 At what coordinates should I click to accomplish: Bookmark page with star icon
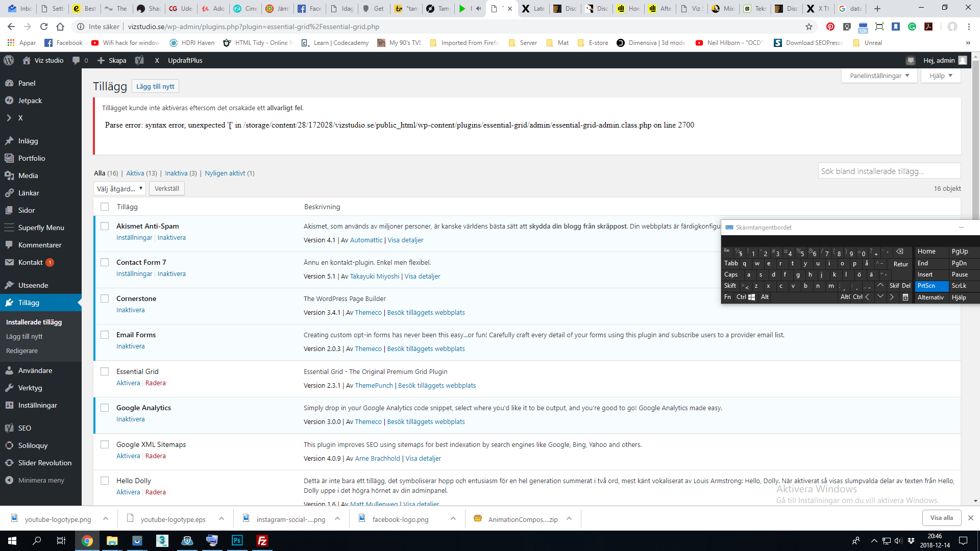coord(809,27)
